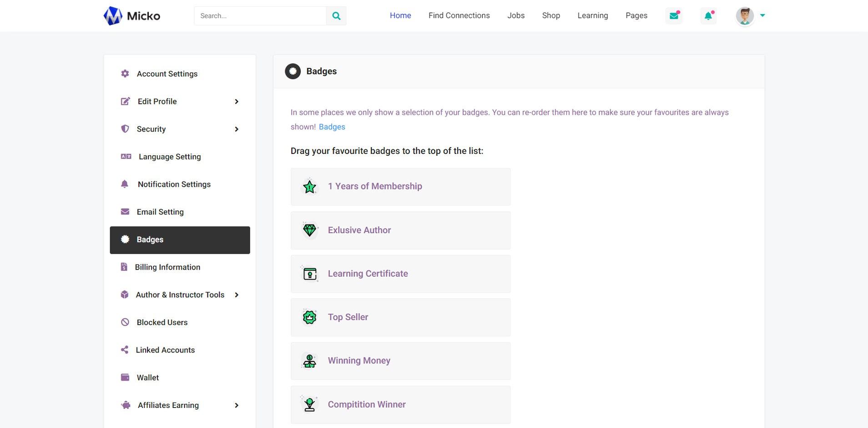The width and height of the screenshot is (868, 428).
Task: Expand Author & Instructor Tools chevron
Action: pos(237,295)
